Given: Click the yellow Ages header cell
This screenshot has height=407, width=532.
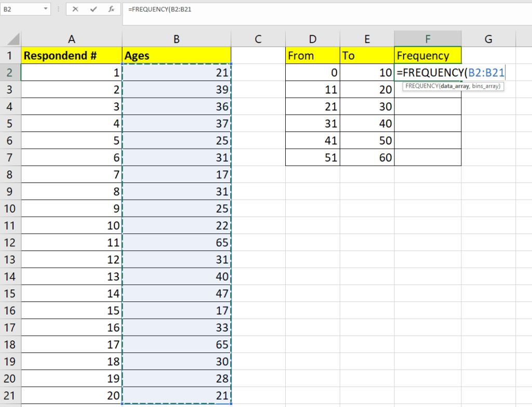Looking at the screenshot, I should (176, 55).
